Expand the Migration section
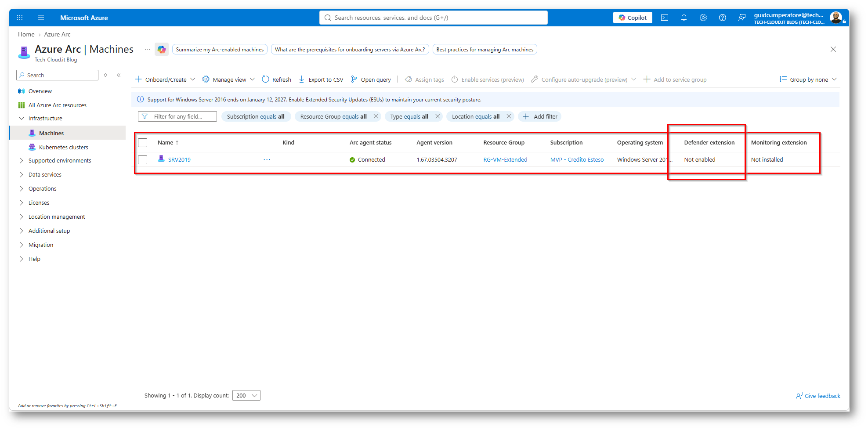Screen dimensions: 868x430 (22, 245)
